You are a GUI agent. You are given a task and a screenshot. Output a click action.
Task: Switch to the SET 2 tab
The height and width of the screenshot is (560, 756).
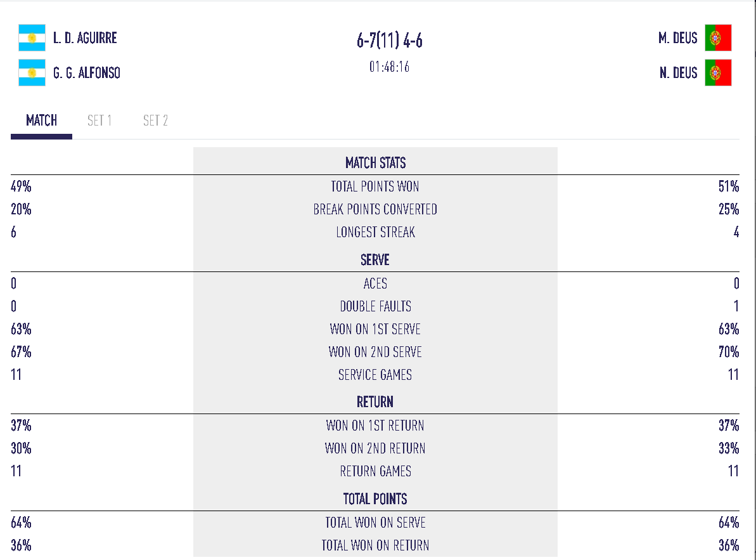155,120
